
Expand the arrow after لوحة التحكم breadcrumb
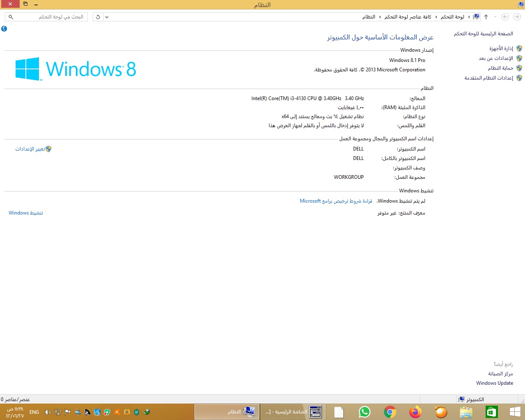coord(436,17)
